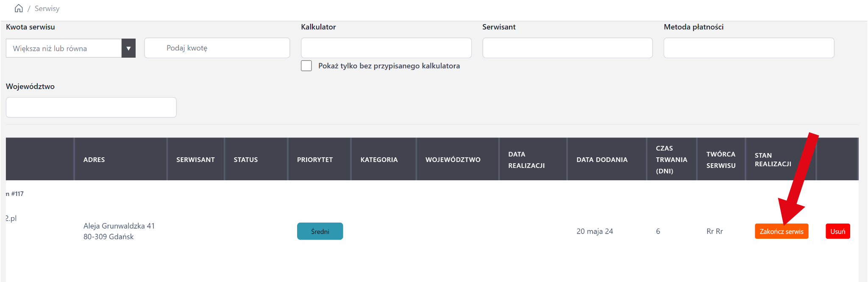Focus the Podaj kwotę input field

(x=217, y=48)
